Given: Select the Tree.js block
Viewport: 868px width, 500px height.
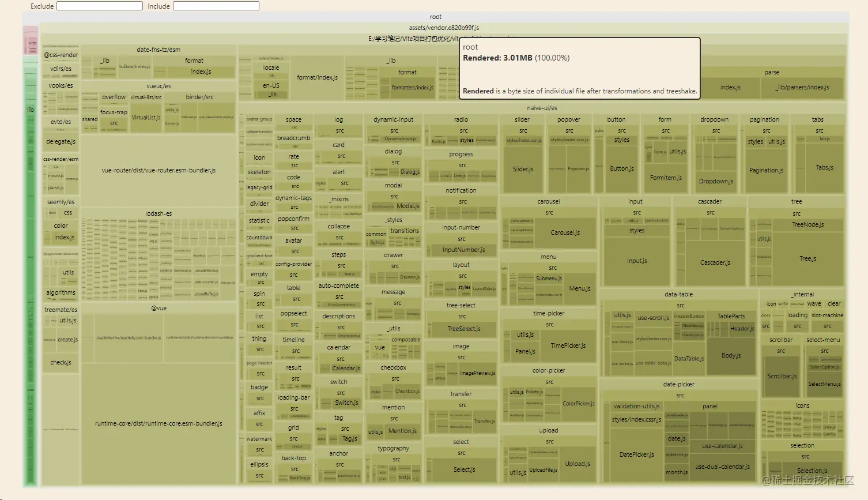Looking at the screenshot, I should tap(808, 258).
